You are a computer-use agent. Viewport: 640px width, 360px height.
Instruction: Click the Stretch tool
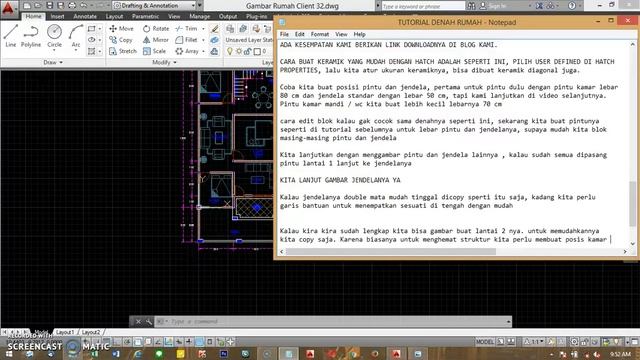tap(123, 51)
